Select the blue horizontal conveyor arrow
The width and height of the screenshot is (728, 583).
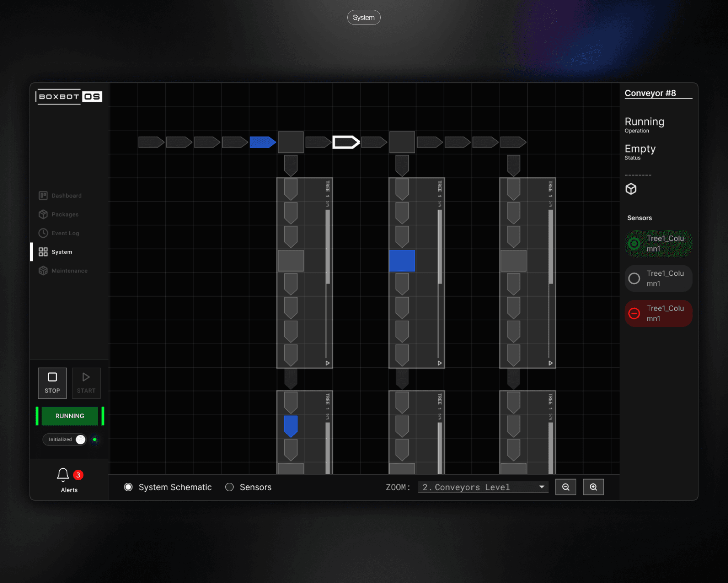pyautogui.click(x=262, y=142)
